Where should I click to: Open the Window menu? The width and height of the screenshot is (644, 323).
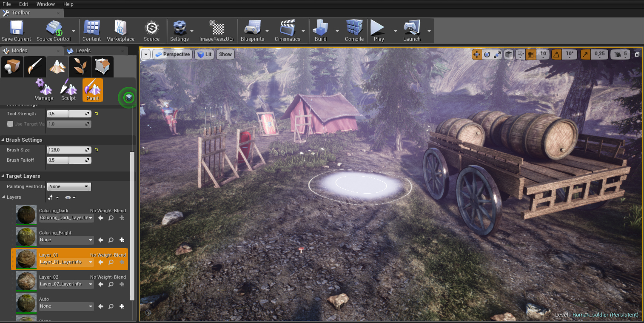click(x=46, y=4)
